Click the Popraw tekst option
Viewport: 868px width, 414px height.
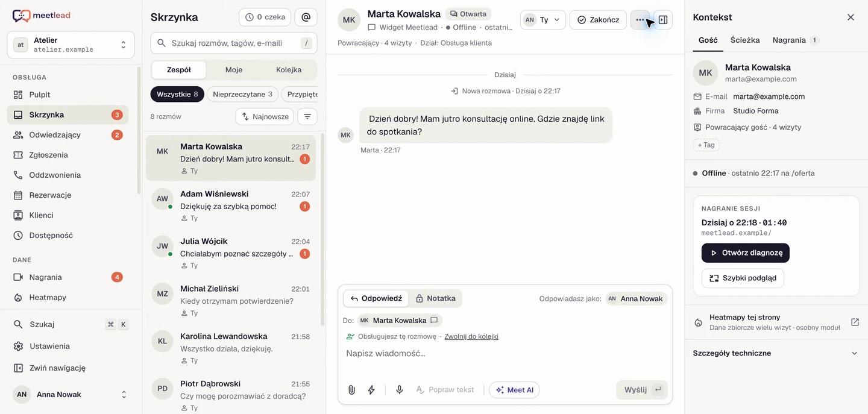(x=445, y=390)
